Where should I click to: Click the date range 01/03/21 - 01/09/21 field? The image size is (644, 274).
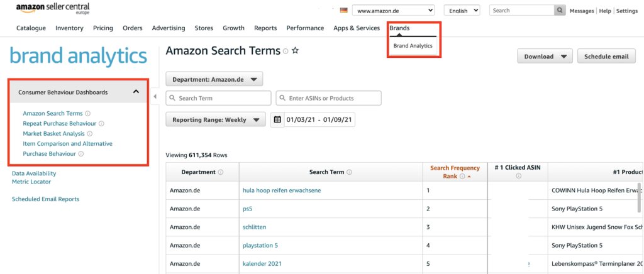(x=319, y=120)
